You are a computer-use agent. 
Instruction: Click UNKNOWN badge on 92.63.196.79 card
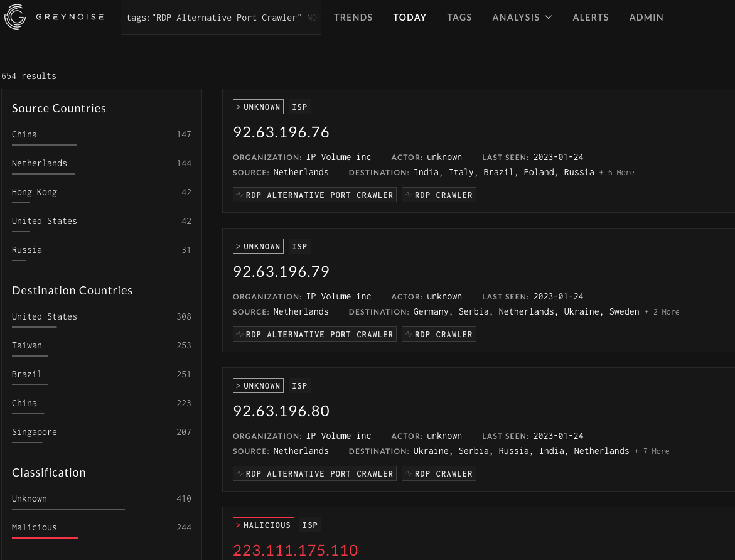(x=258, y=246)
